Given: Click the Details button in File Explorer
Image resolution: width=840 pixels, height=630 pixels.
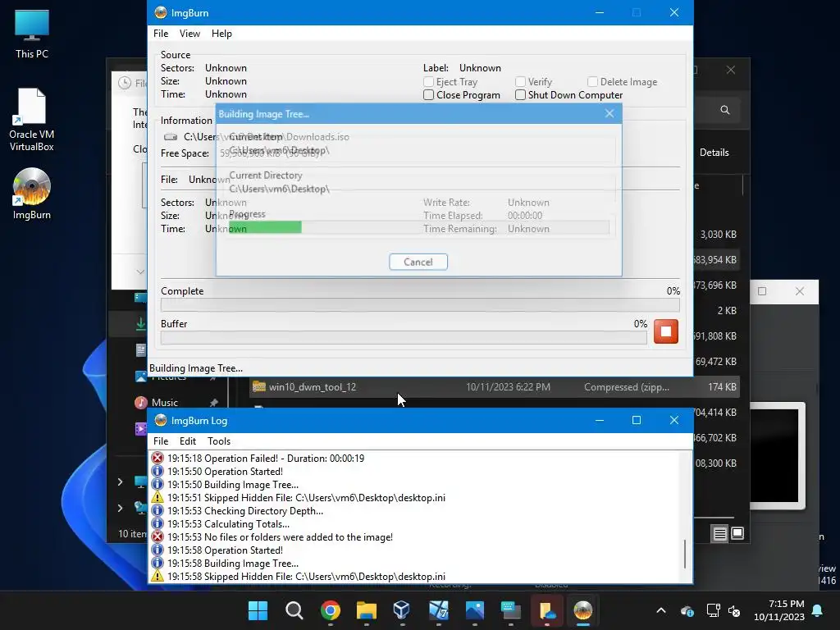Looking at the screenshot, I should [714, 153].
